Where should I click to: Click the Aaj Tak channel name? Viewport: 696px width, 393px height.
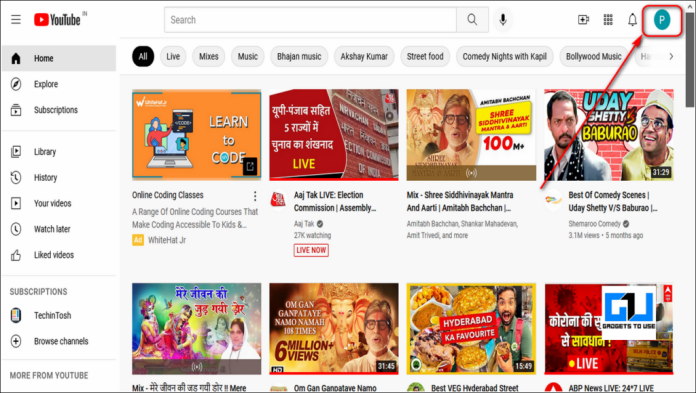tap(304, 224)
